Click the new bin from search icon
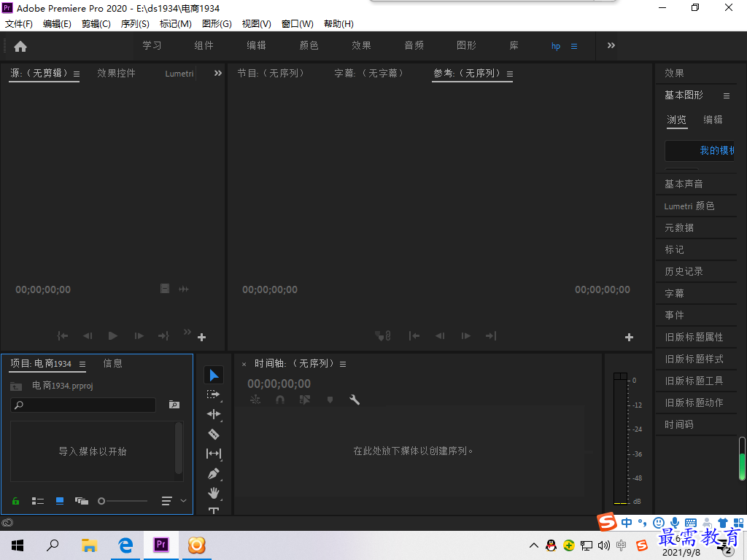Viewport: 747px width, 560px height. pos(174,405)
